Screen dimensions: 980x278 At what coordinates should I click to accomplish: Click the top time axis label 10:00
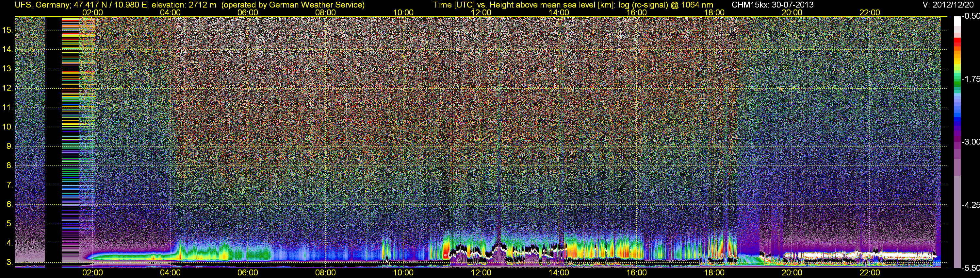[x=403, y=12]
